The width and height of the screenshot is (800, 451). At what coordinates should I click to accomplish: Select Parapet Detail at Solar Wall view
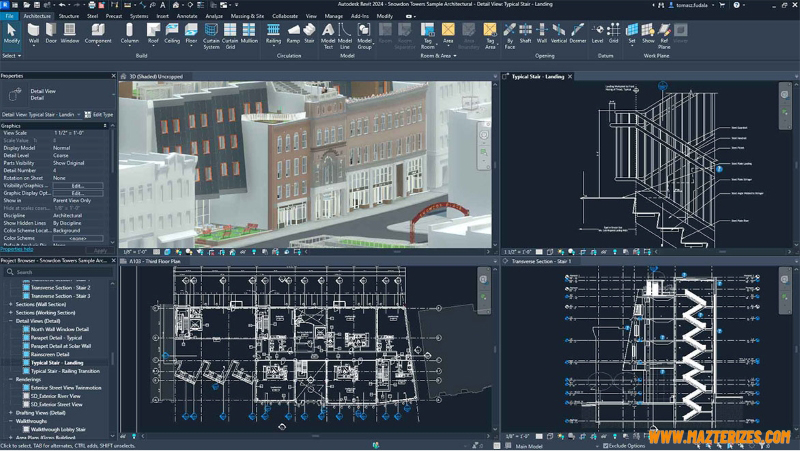pos(61,346)
